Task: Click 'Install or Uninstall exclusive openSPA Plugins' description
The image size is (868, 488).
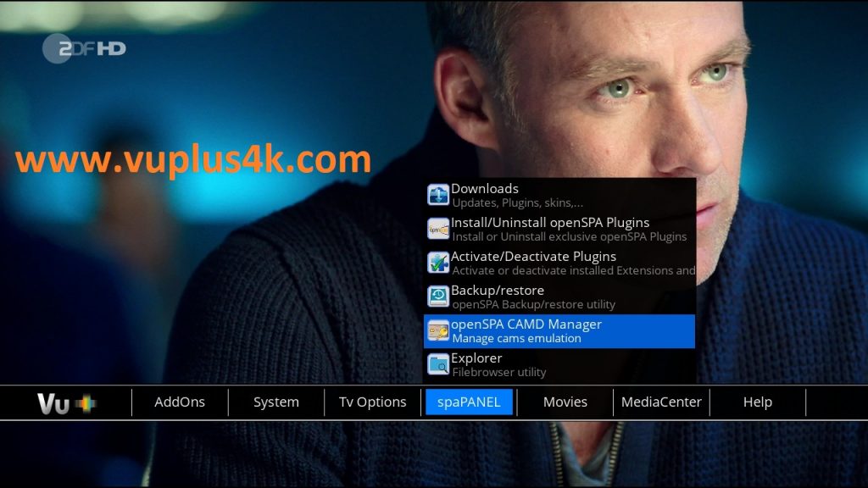Action: click(570, 237)
